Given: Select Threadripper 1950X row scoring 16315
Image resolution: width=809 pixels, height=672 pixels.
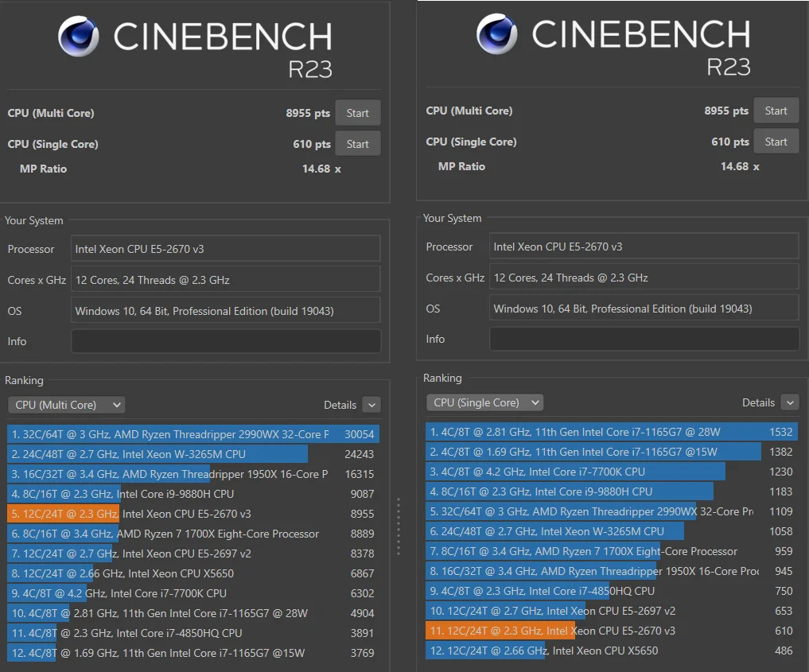Looking at the screenshot, I should [x=193, y=474].
